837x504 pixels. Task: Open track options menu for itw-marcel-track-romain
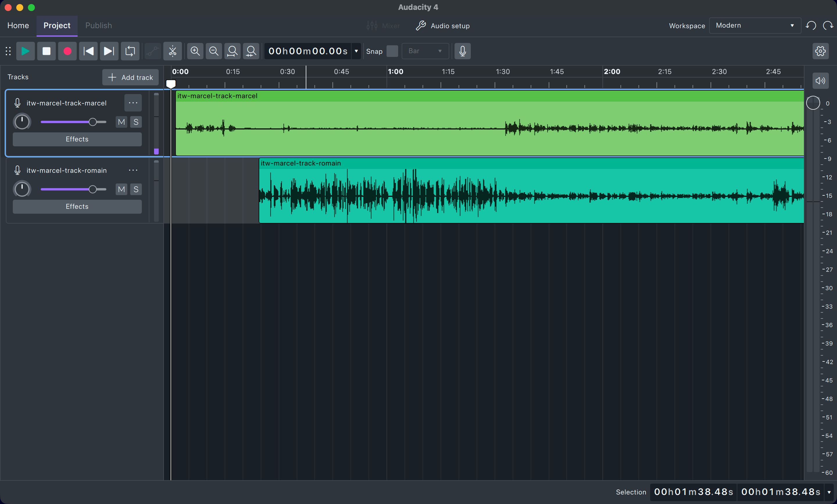pos(133,170)
